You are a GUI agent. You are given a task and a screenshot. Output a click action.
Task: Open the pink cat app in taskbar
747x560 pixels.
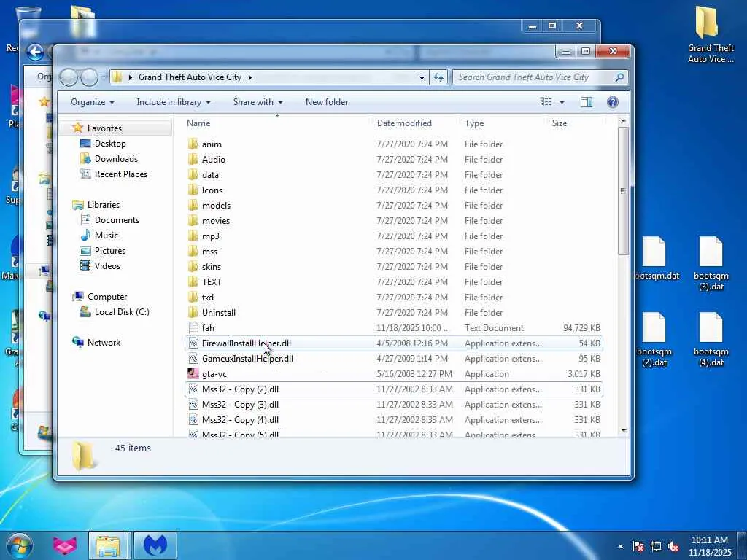(65, 545)
